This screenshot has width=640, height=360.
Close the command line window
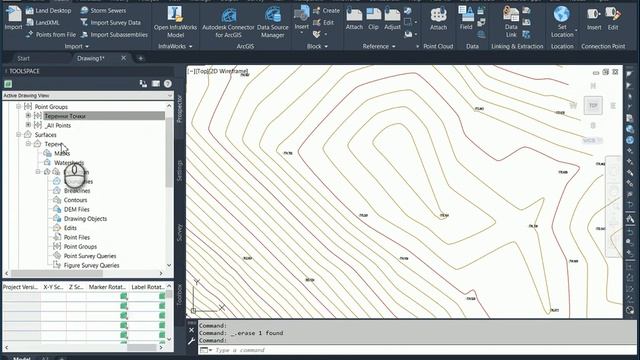tap(191, 330)
